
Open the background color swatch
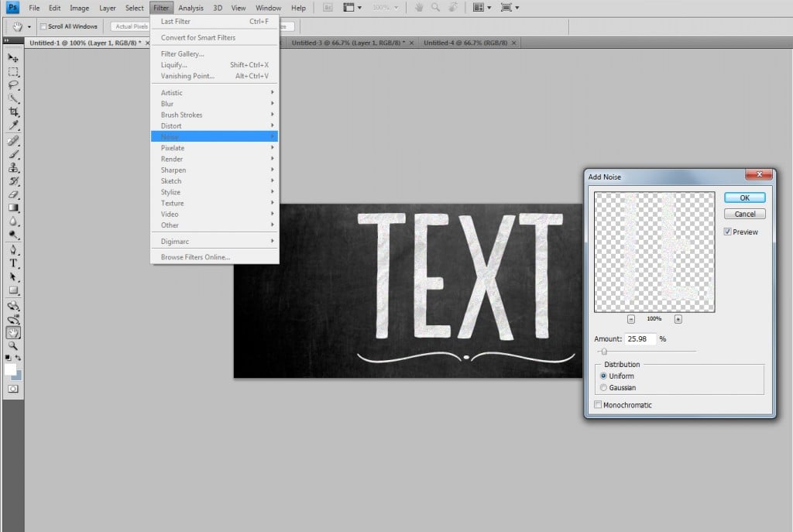18,376
